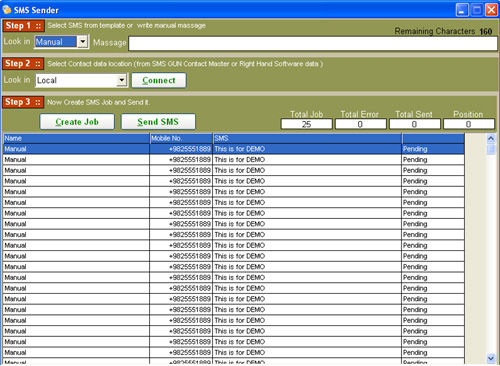Click the Send SMS button
This screenshot has height=366, width=500.
(158, 122)
